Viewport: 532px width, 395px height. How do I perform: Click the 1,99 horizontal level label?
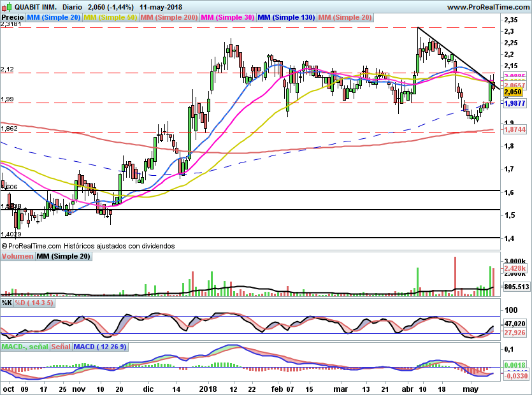7,99
